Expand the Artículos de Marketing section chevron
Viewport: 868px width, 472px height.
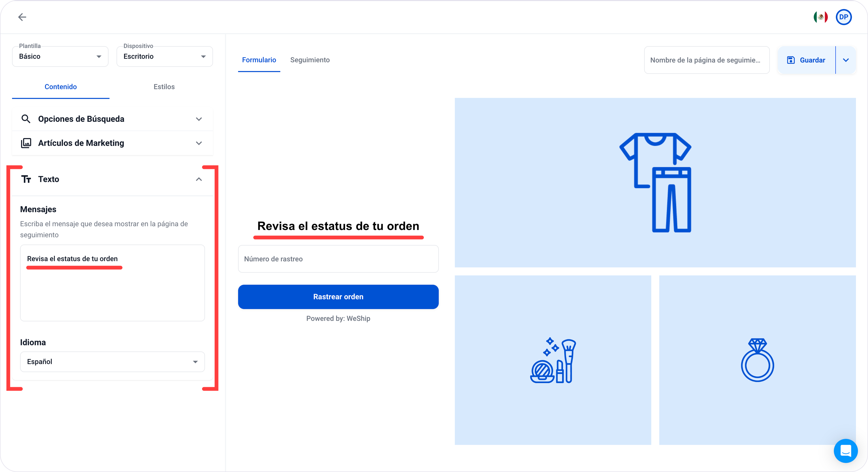tap(199, 143)
